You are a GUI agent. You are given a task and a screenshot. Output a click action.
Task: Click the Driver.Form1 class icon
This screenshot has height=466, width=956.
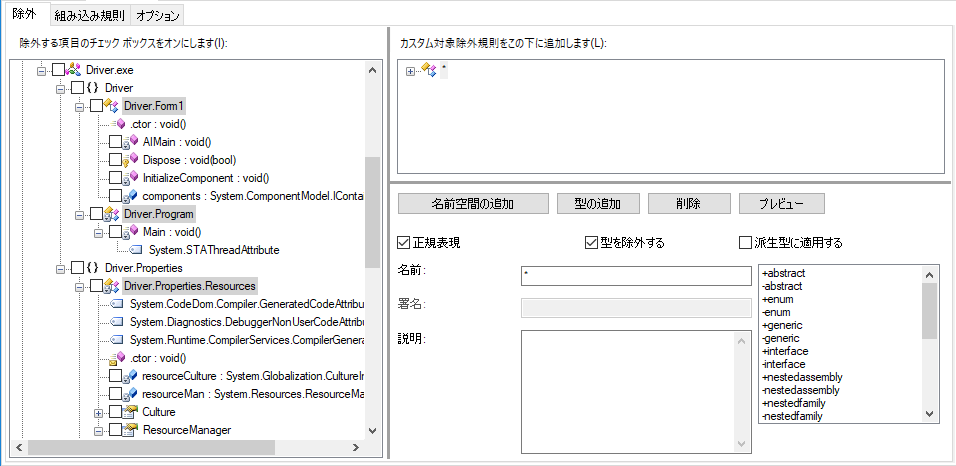point(111,106)
